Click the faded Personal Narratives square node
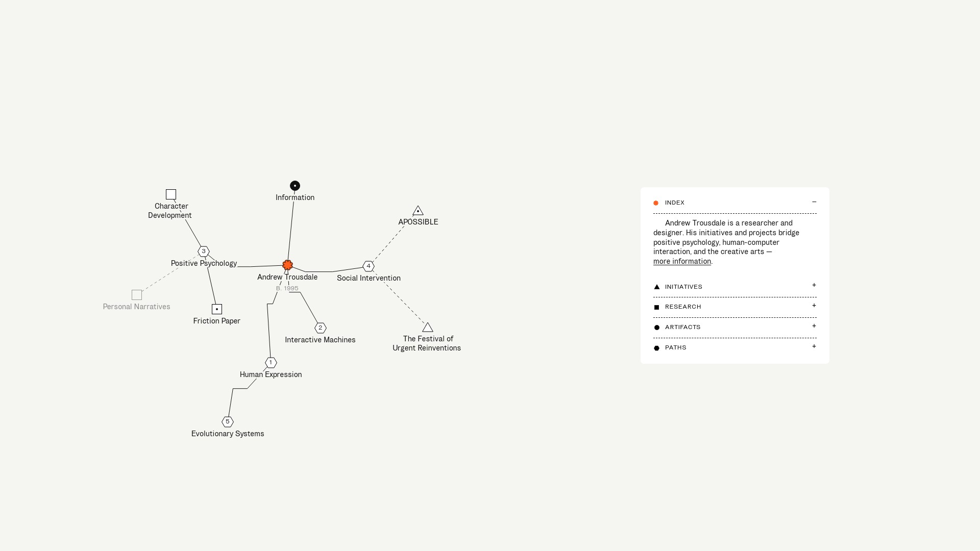The height and width of the screenshot is (551, 980). [137, 295]
